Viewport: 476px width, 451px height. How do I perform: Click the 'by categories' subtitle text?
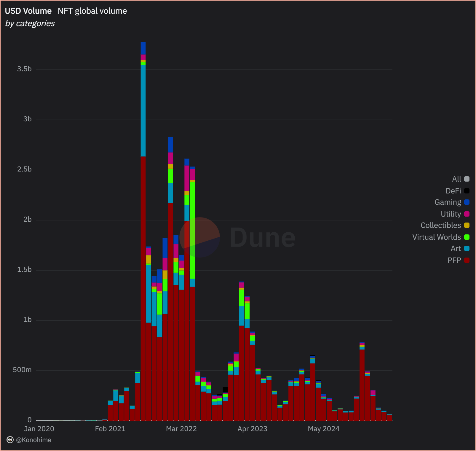coord(29,23)
